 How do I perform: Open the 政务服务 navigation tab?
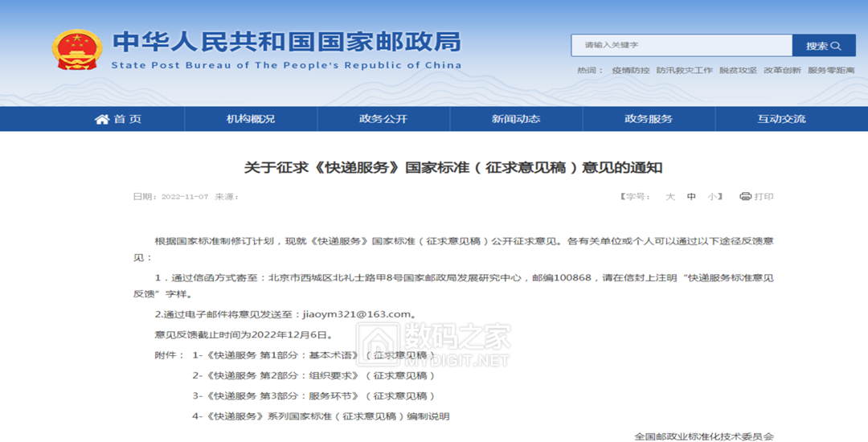pos(649,119)
